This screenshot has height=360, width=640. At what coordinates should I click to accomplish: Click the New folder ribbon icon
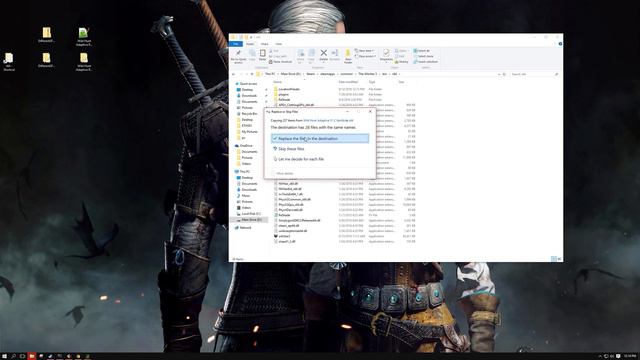pyautogui.click(x=348, y=56)
